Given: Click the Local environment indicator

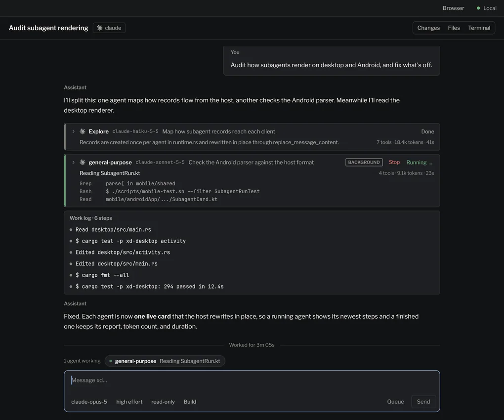Looking at the screenshot, I should [x=486, y=8].
